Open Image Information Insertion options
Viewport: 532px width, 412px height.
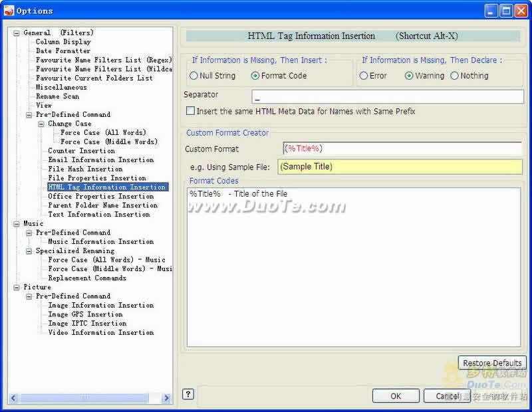click(101, 306)
